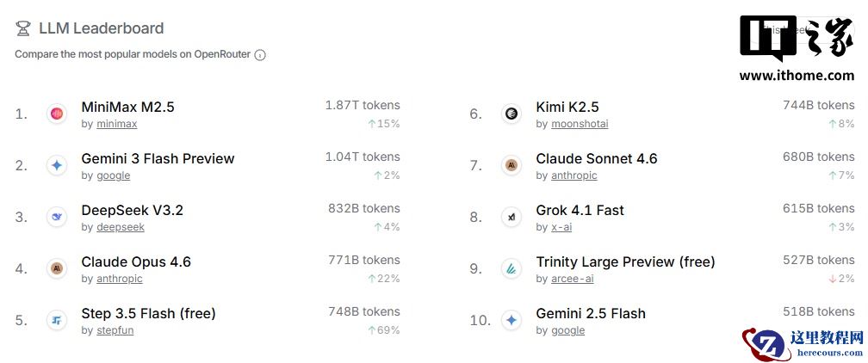Image resolution: width=868 pixels, height=363 pixels.
Task: Click the trophy icon next to LLM Leaderboard
Action: [23, 28]
